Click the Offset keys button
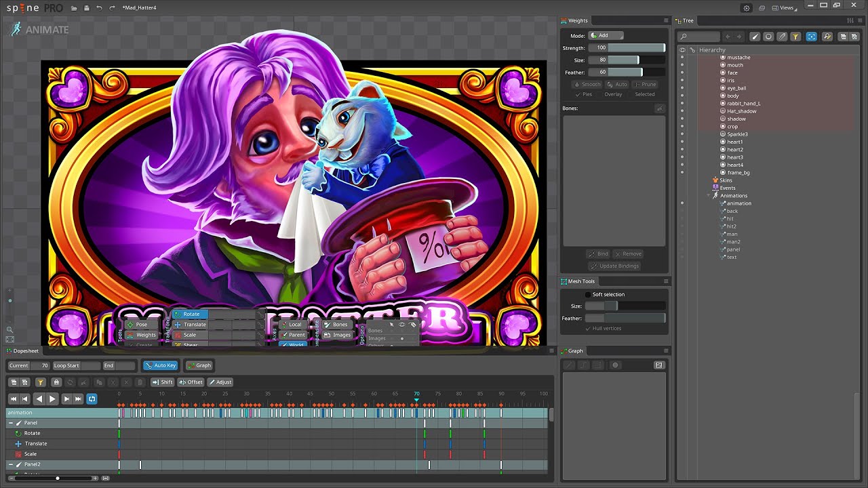This screenshot has height=488, width=868. (x=191, y=382)
